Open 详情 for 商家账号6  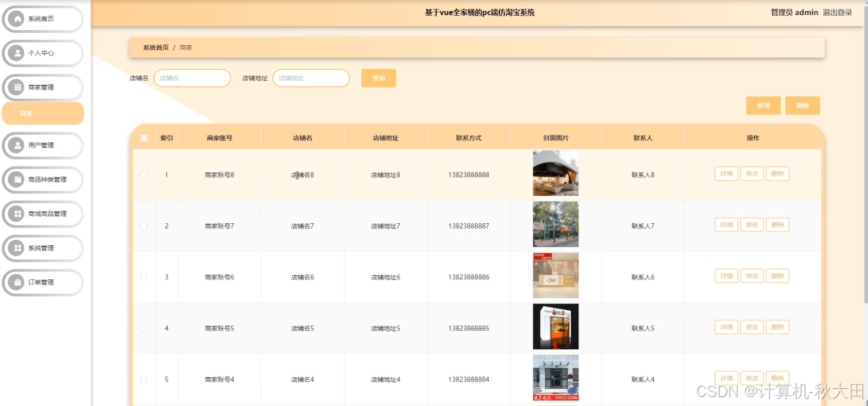click(726, 276)
